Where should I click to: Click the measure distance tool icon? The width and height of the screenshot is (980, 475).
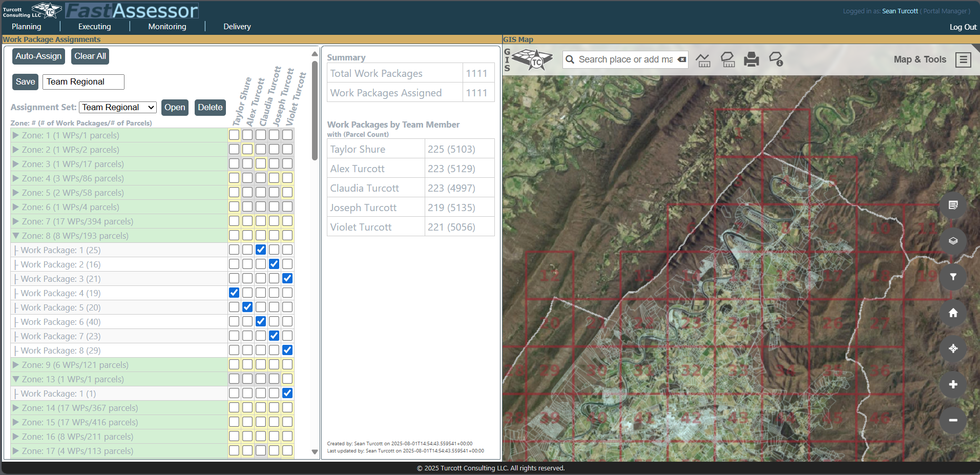[703, 60]
